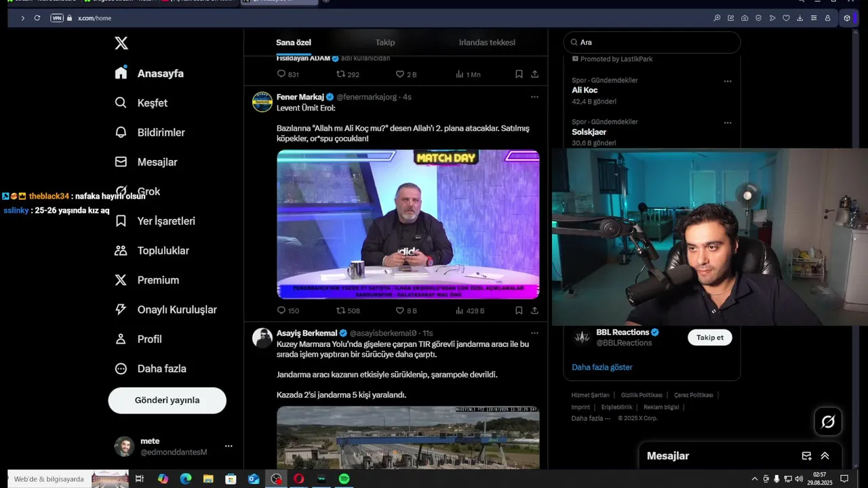Open the heart bookmarks icon in browser toolbar
The image size is (868, 488).
(x=787, y=18)
